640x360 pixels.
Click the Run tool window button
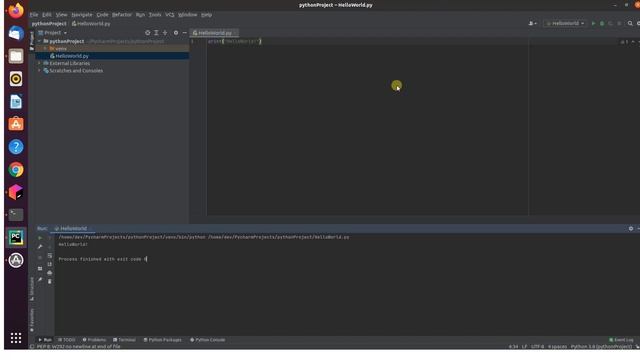pyautogui.click(x=45, y=340)
